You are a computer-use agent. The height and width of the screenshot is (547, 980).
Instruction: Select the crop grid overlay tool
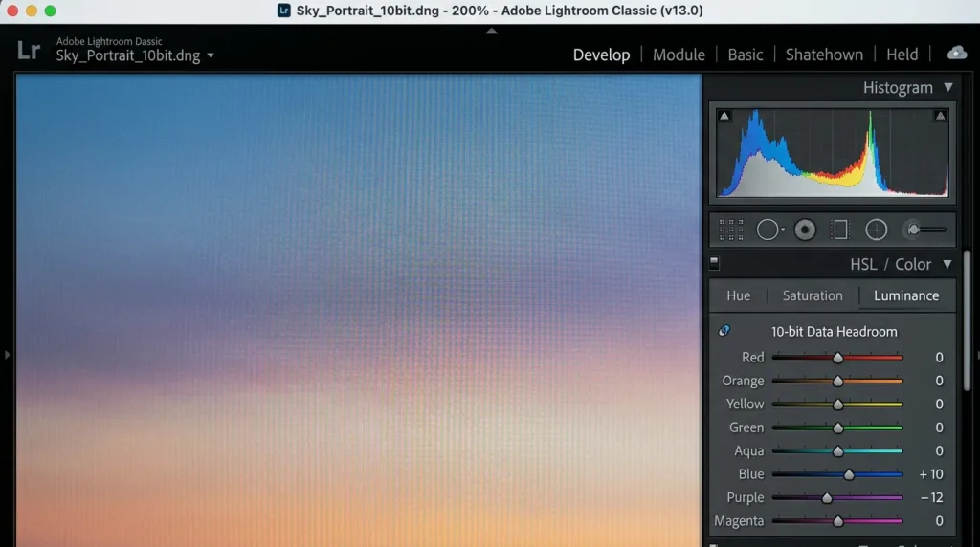[x=730, y=230]
